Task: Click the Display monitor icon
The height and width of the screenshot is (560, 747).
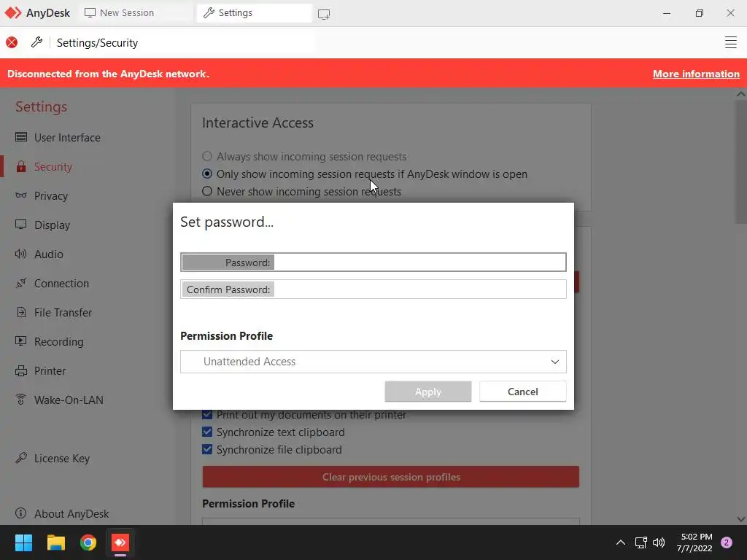Action: (x=21, y=225)
